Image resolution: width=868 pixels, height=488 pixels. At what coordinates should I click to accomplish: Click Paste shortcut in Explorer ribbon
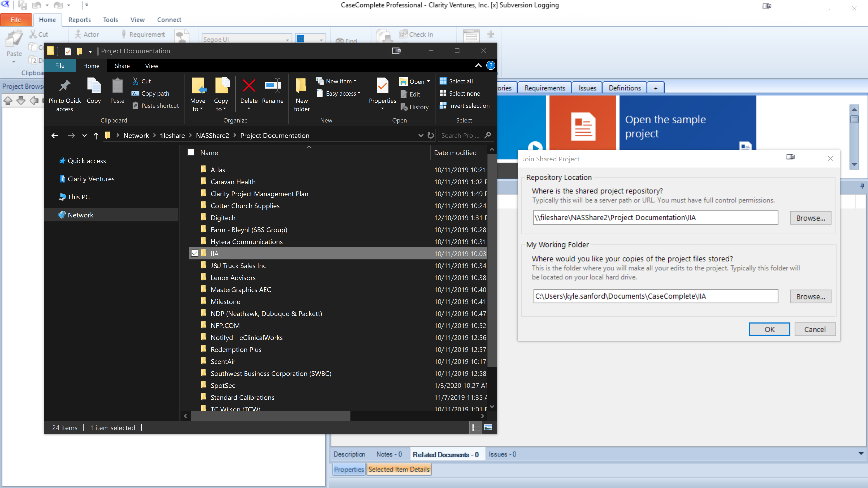coord(155,105)
